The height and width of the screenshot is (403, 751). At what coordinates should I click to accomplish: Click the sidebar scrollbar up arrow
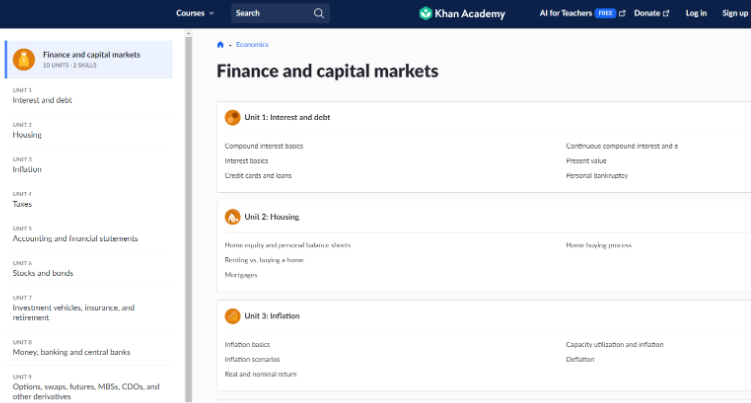coord(188,33)
